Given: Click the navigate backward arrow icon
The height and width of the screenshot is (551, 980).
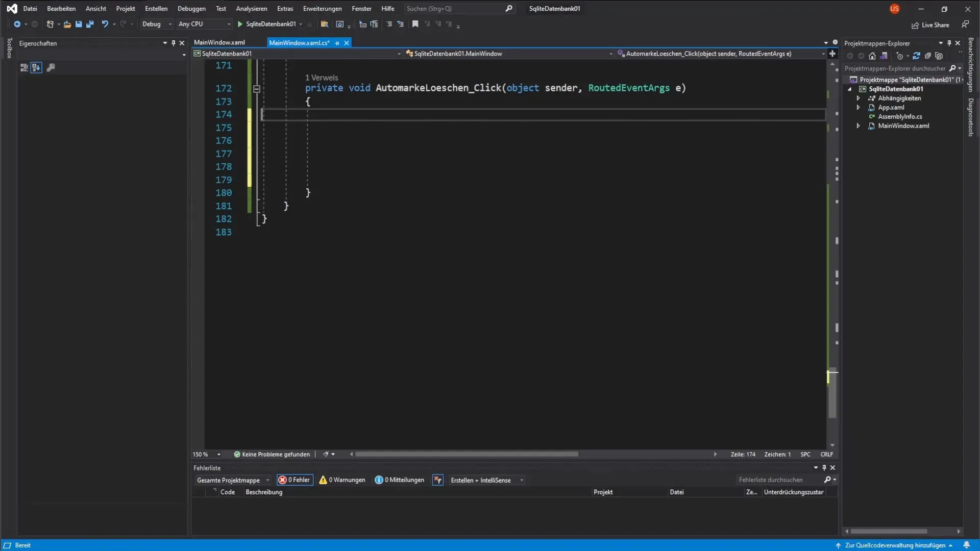Looking at the screenshot, I should pos(17,24).
